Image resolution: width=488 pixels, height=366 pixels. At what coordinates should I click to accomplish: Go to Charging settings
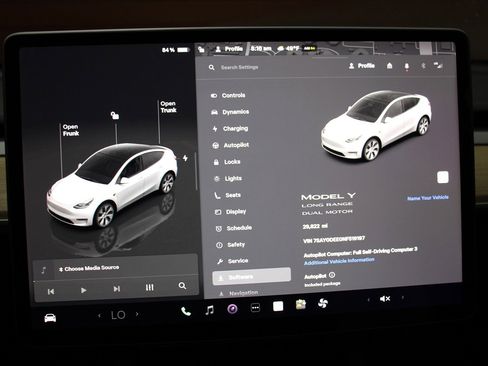pyautogui.click(x=230, y=129)
